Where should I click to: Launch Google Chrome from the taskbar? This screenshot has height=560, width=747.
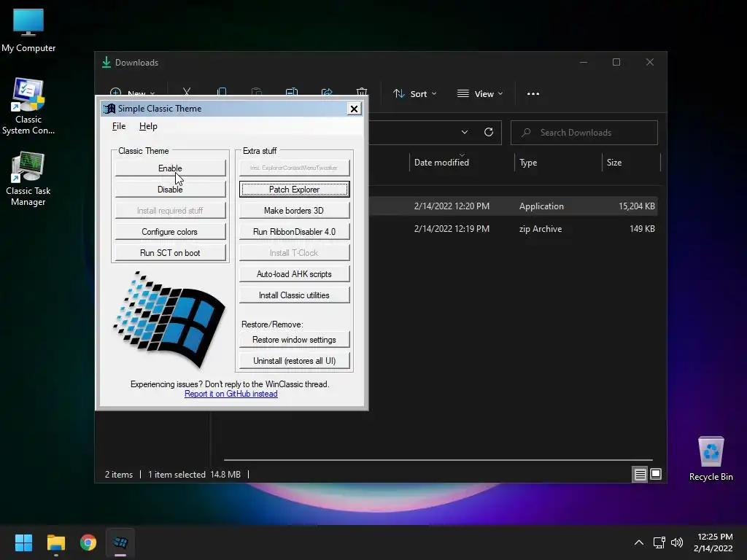(x=88, y=542)
